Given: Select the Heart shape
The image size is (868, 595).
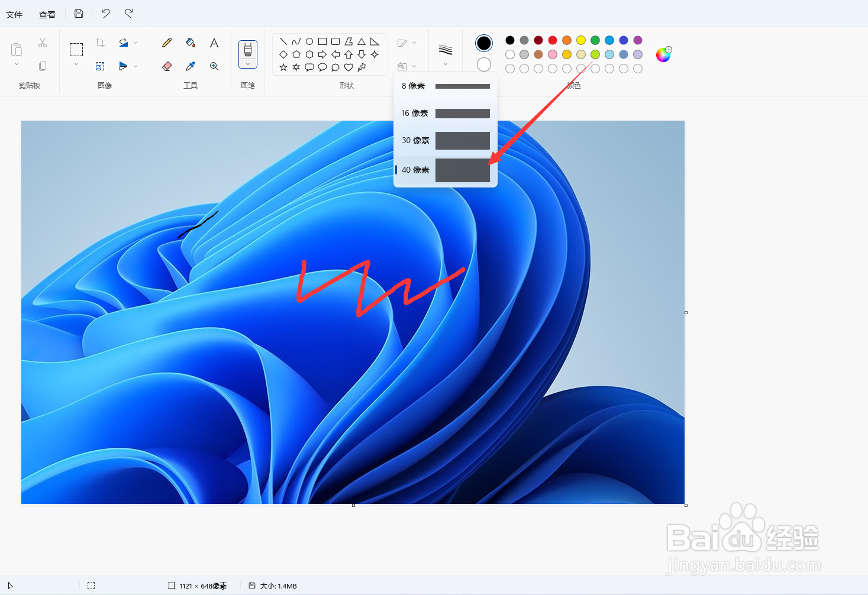Looking at the screenshot, I should coord(349,67).
